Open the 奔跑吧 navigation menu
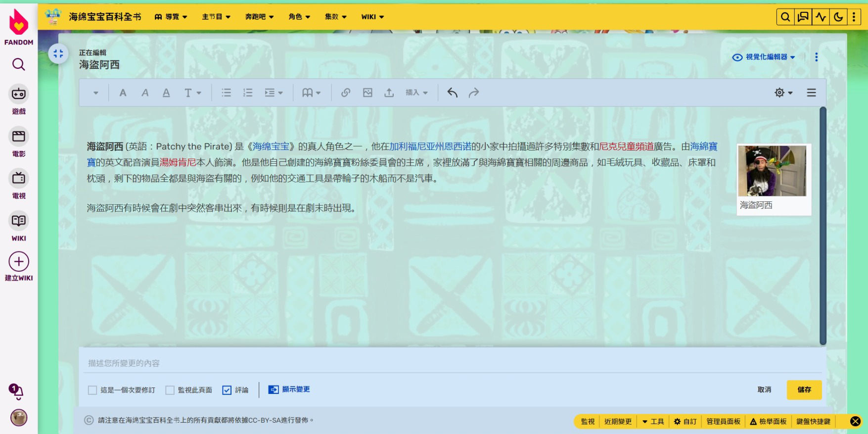 [x=260, y=17]
